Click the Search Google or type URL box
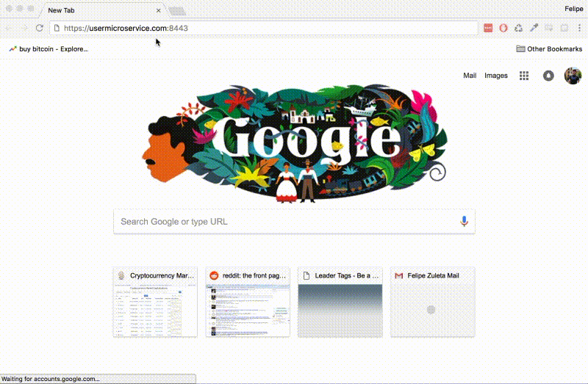 point(294,222)
